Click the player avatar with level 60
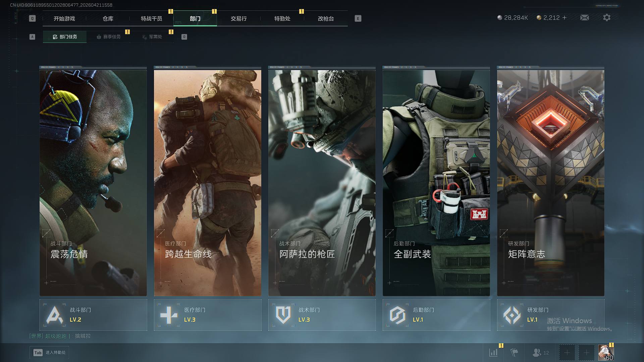 (x=606, y=352)
